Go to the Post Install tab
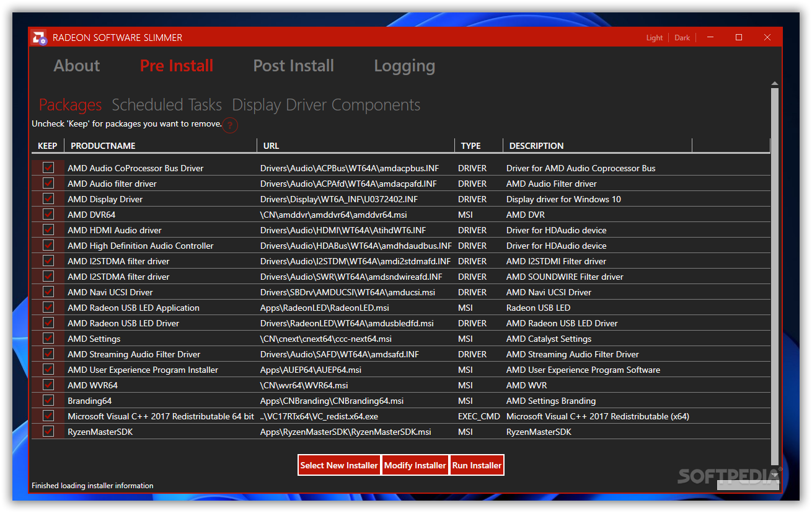 point(294,66)
